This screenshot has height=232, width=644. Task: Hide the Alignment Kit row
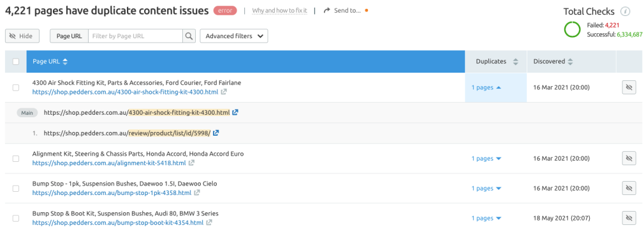pos(629,159)
